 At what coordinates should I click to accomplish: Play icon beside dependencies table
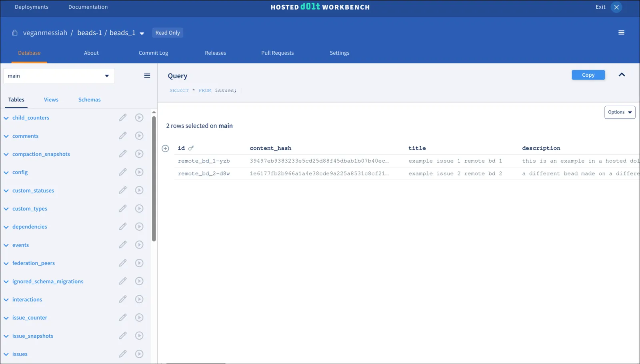click(139, 227)
